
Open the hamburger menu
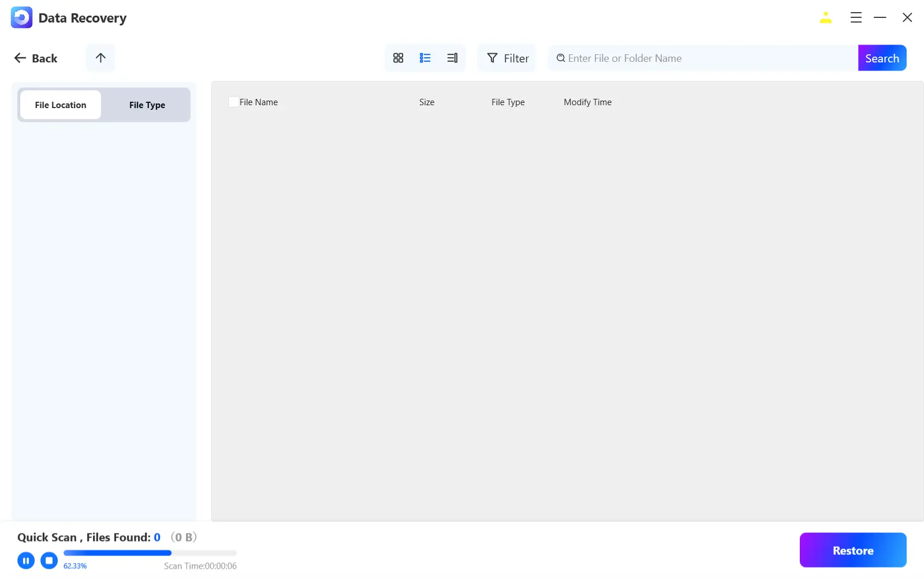(x=856, y=18)
